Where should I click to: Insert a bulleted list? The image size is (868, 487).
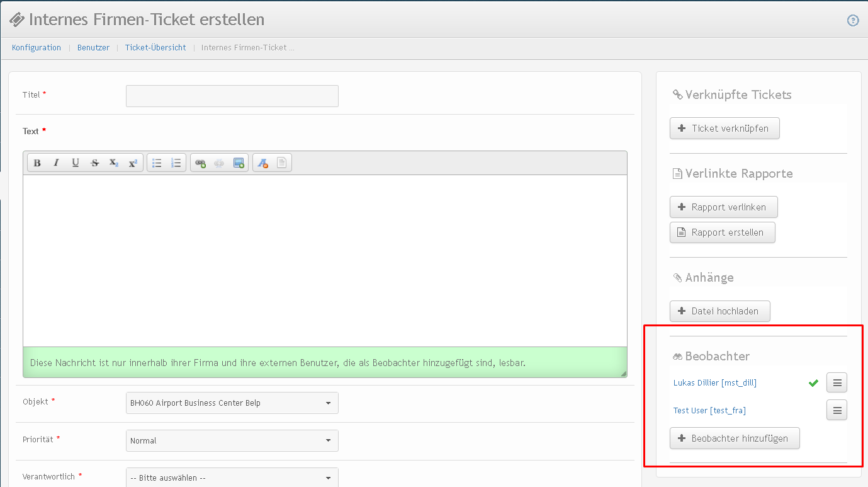click(157, 163)
